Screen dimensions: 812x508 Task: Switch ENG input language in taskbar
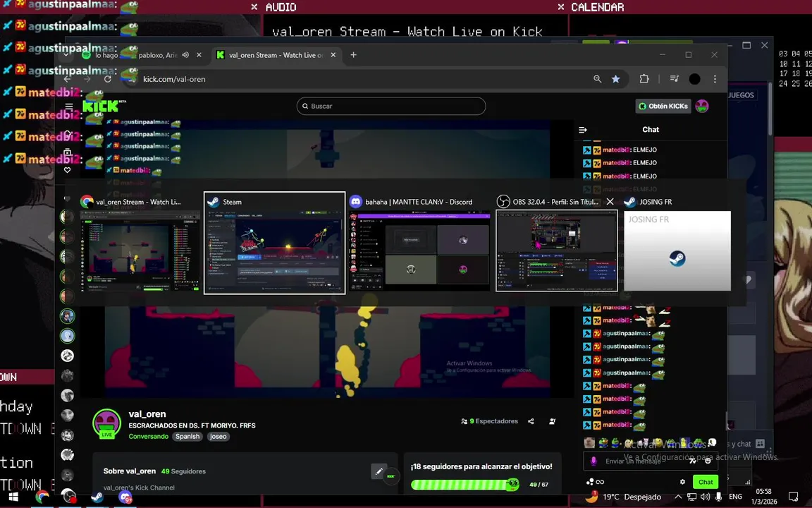(x=735, y=497)
